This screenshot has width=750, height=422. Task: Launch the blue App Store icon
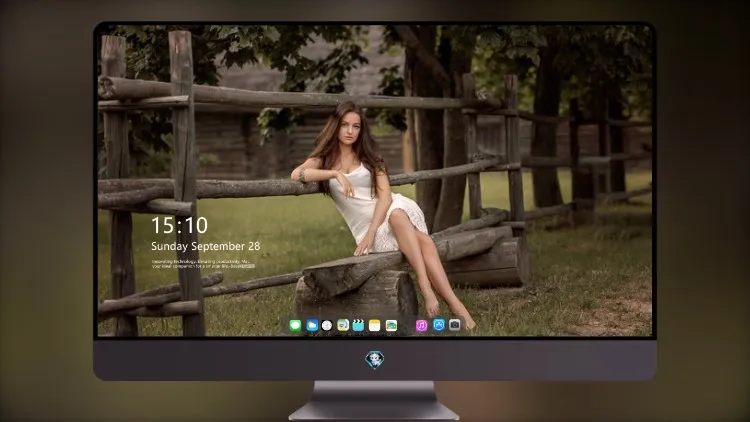click(439, 325)
